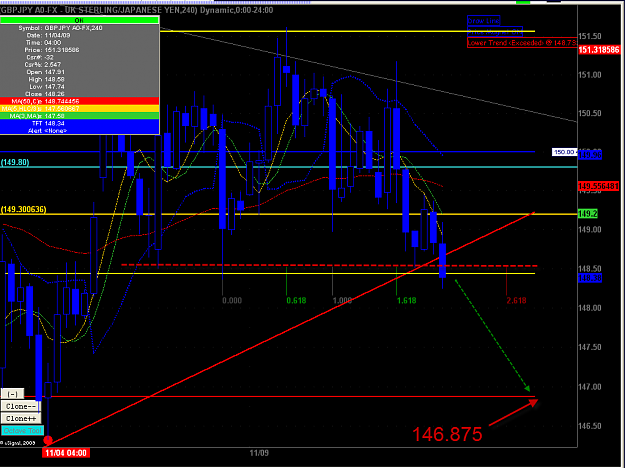Click the 147.00 price axis label
The width and height of the screenshot is (625, 468).
point(590,387)
